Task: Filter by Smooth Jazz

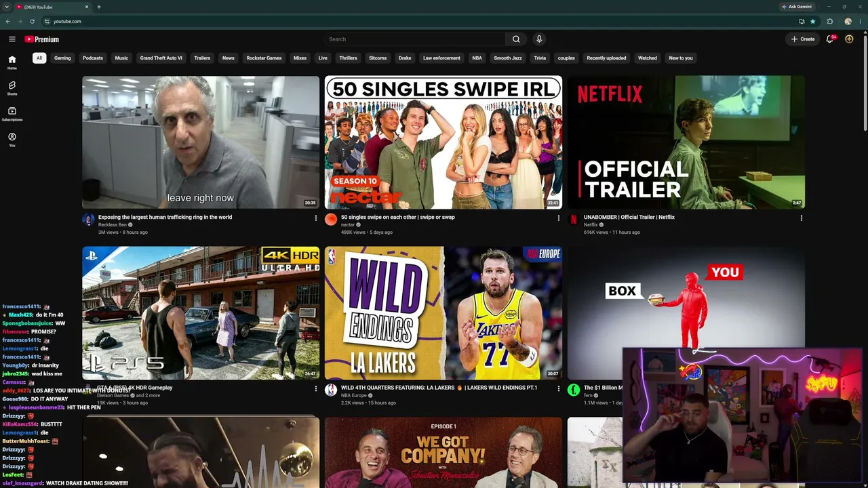Action: click(x=508, y=58)
